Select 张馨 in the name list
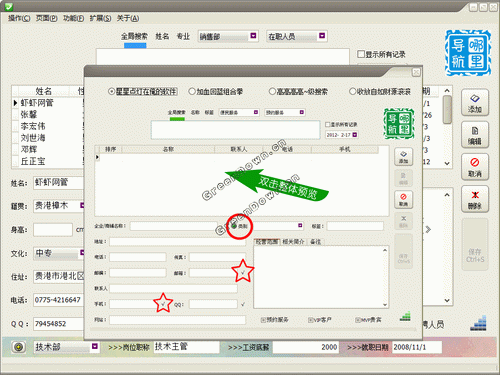500x375 pixels. [x=29, y=114]
